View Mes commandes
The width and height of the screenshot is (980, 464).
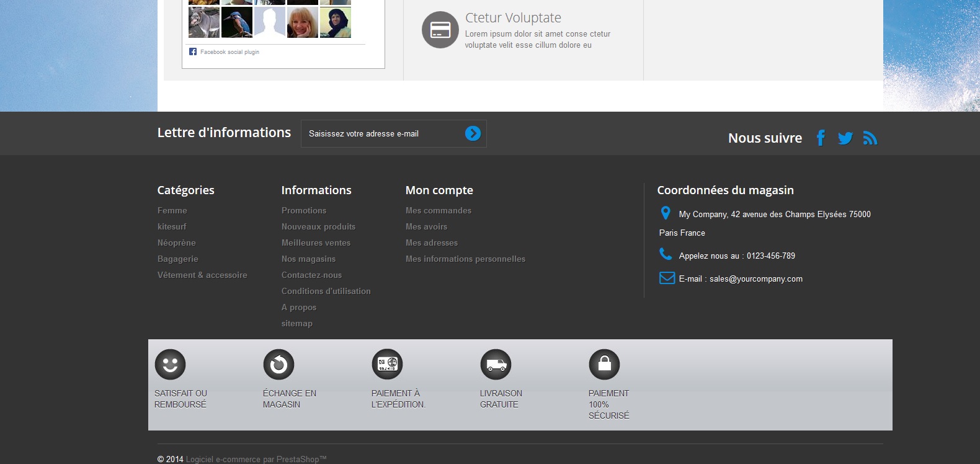[x=439, y=210]
